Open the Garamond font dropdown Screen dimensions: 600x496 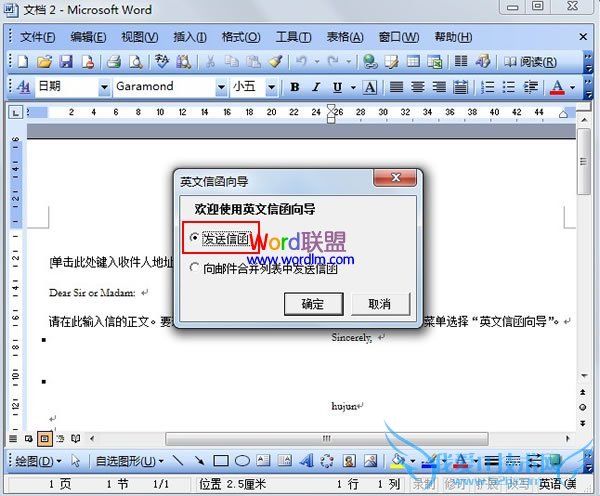coord(221,87)
